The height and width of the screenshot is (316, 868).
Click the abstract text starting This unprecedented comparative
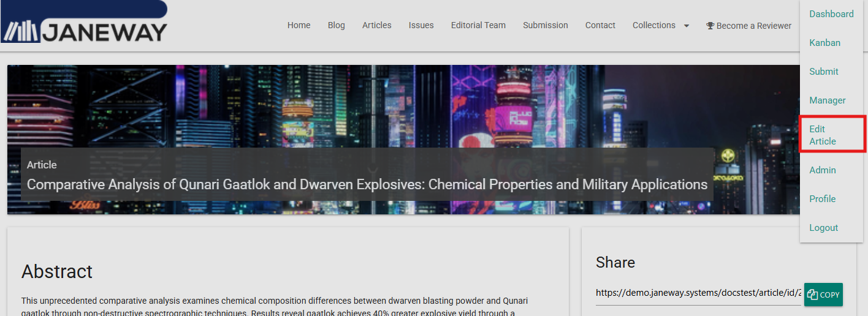point(275,307)
